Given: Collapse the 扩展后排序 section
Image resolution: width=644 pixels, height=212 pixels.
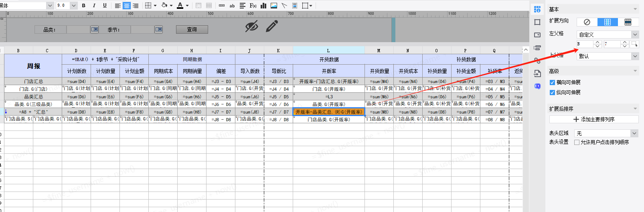Looking at the screenshot, I should [635, 109].
